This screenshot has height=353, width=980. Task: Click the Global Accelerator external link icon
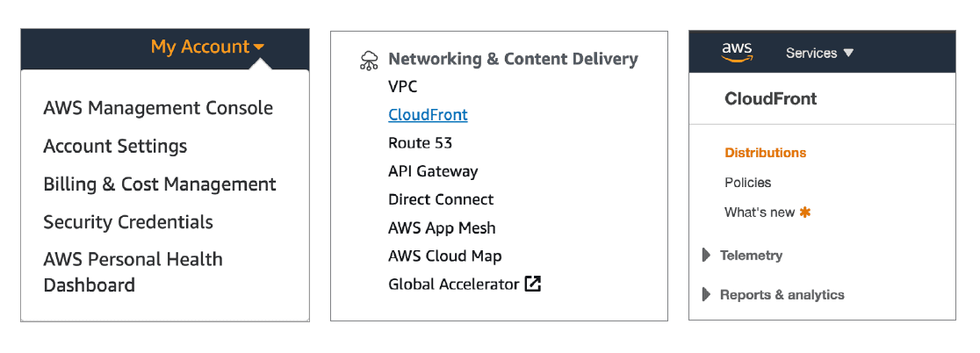533,285
